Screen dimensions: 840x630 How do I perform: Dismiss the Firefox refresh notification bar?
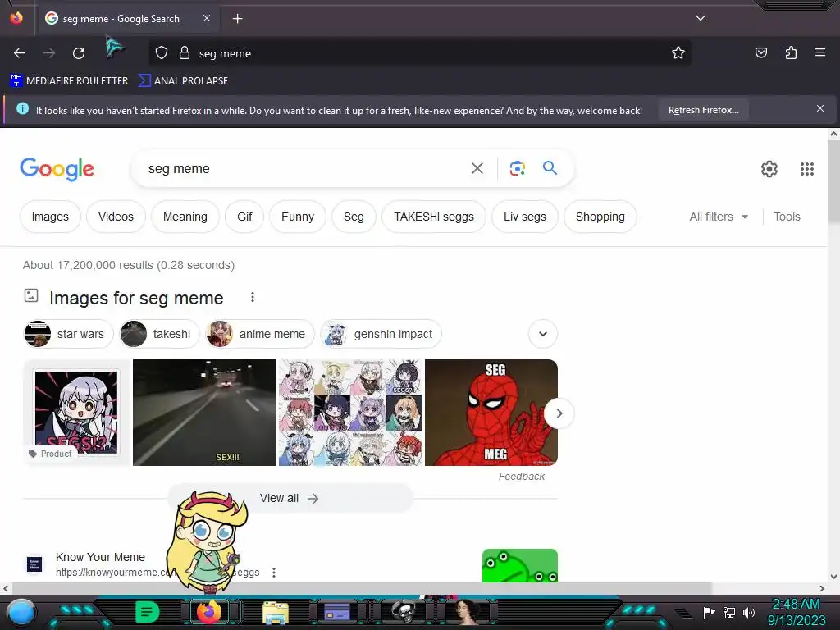pyautogui.click(x=819, y=109)
